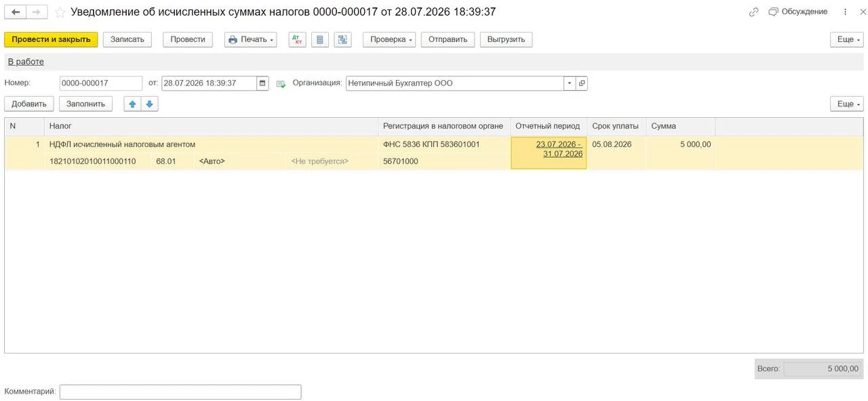Open the document report list icon

point(320,39)
